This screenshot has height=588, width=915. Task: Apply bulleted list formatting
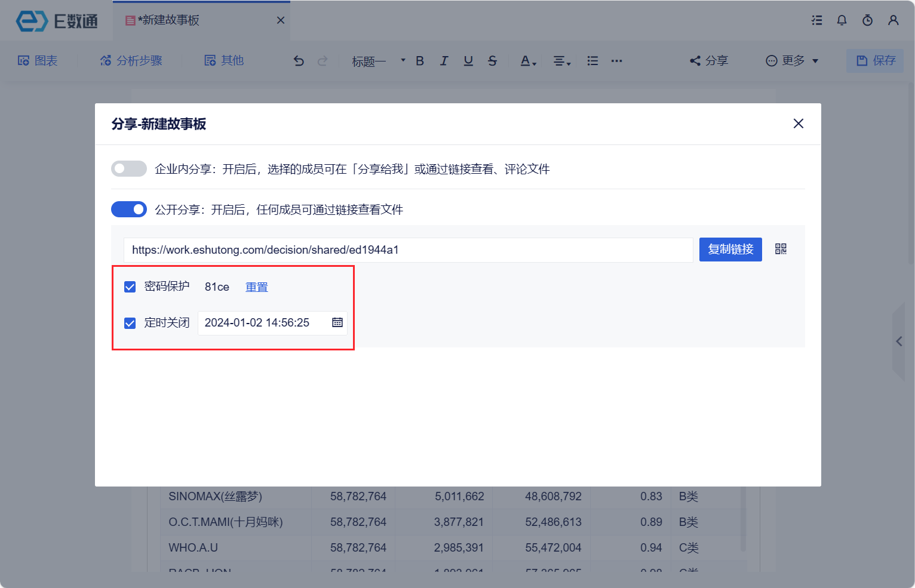pyautogui.click(x=592, y=61)
